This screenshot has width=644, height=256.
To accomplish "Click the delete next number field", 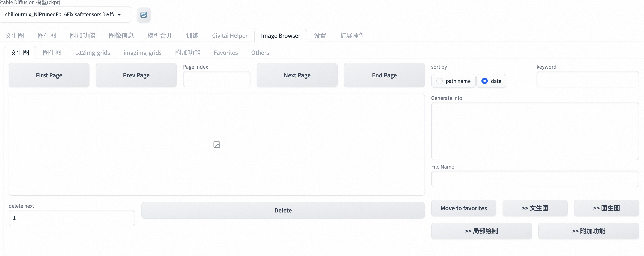I will (x=72, y=218).
